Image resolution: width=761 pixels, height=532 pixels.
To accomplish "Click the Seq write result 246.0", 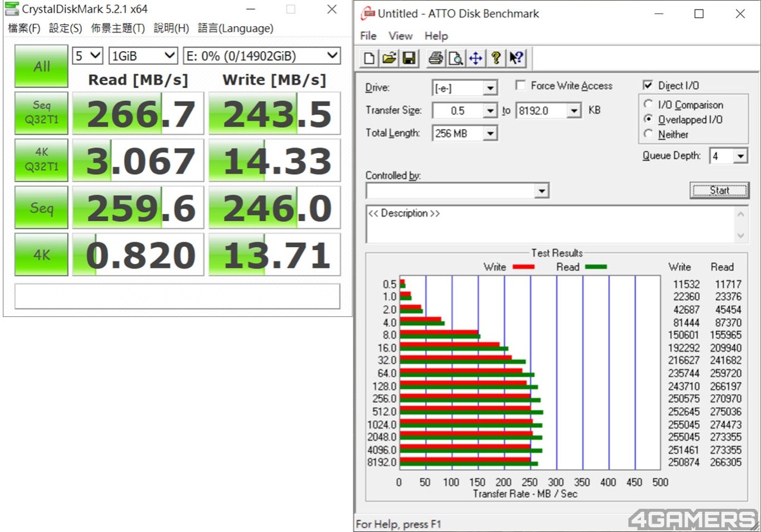I will coord(274,207).
